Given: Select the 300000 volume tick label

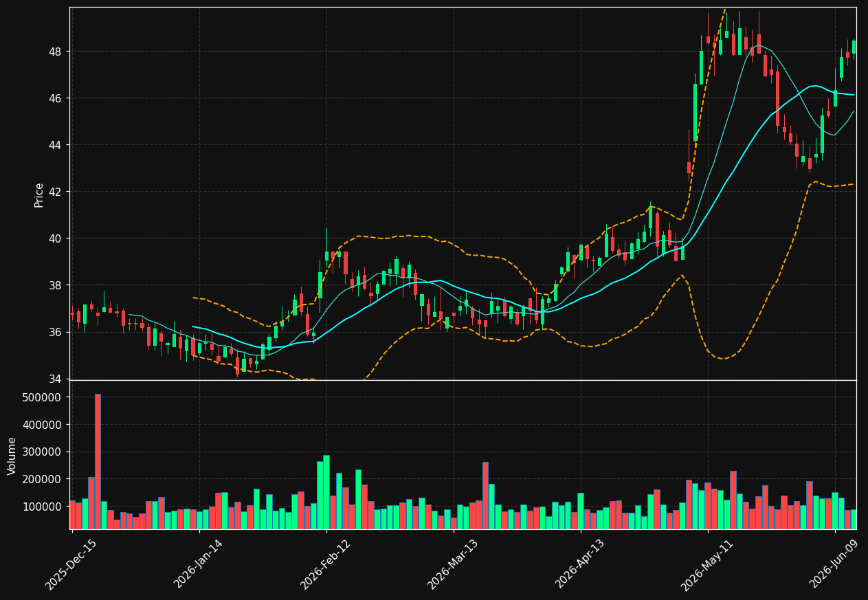Looking at the screenshot, I should 43,452.
